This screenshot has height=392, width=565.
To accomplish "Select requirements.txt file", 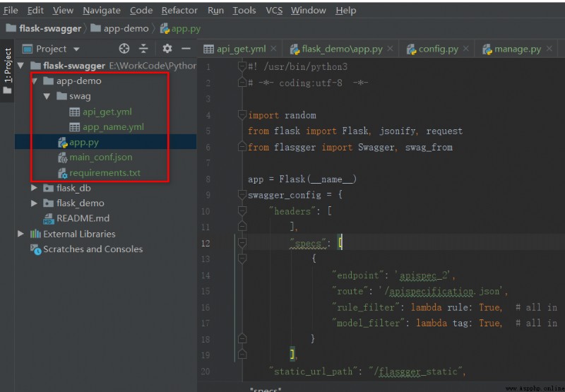I will pyautogui.click(x=105, y=173).
